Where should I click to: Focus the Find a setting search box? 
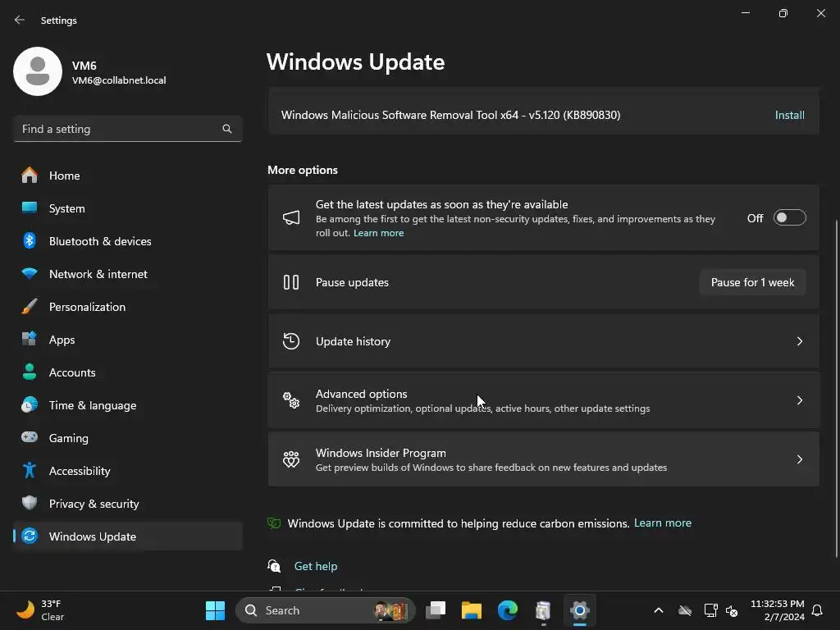[127, 129]
